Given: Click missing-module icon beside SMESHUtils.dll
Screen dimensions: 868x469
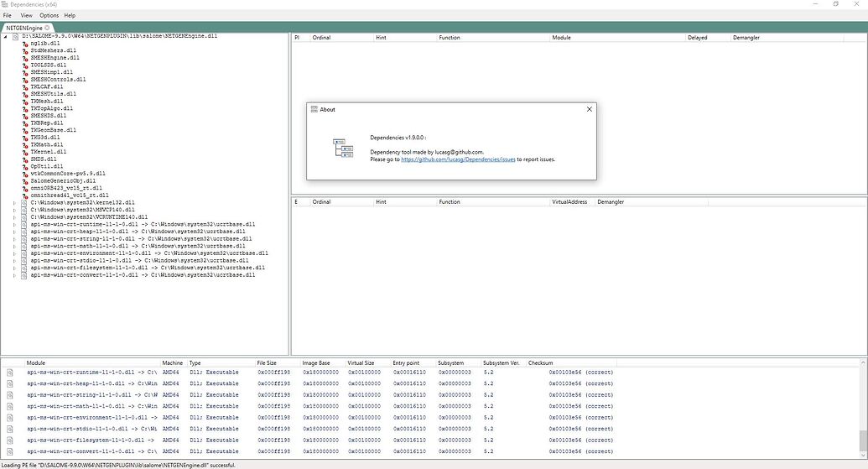Looking at the screenshot, I should point(25,94).
